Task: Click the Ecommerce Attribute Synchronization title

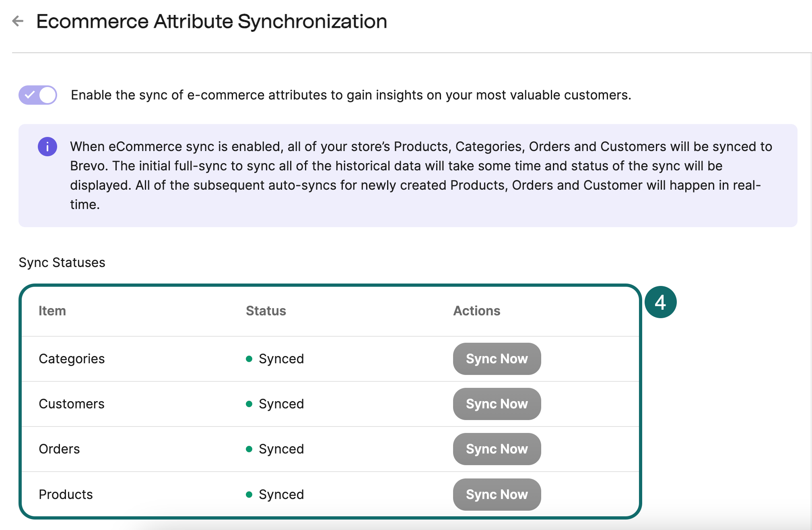Action: coord(212,21)
